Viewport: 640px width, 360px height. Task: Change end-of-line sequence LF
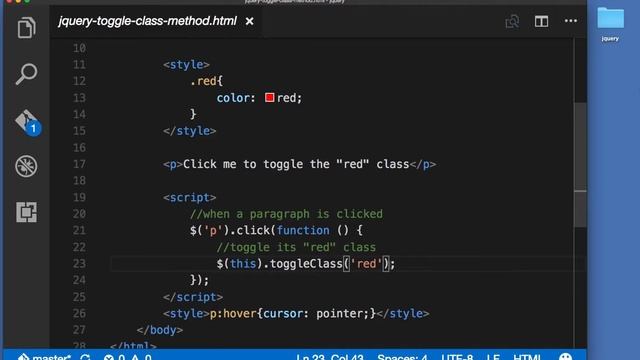click(x=493, y=357)
